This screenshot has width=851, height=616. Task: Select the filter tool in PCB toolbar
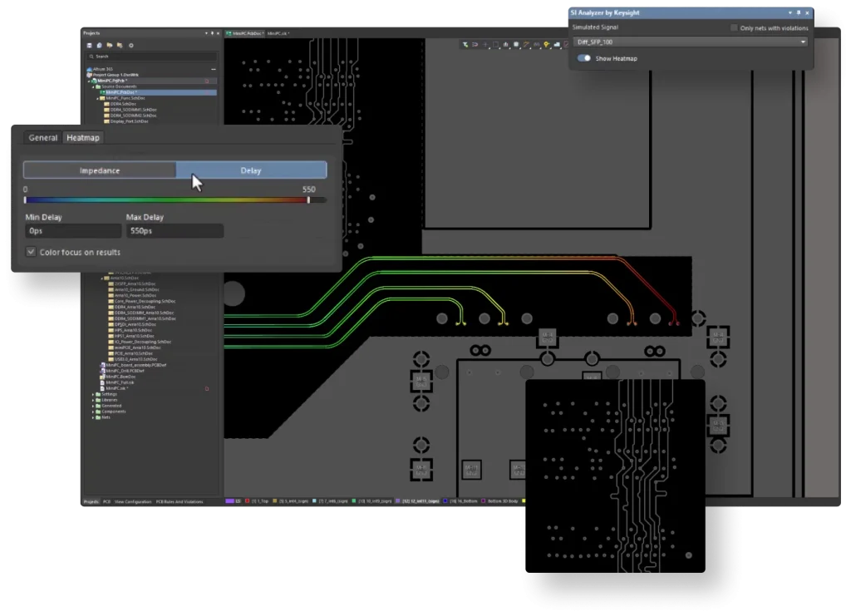[x=465, y=45]
